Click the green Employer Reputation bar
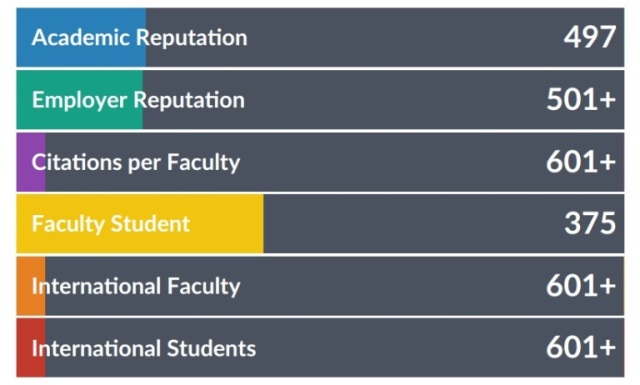This screenshot has height=385, width=640. [80, 100]
